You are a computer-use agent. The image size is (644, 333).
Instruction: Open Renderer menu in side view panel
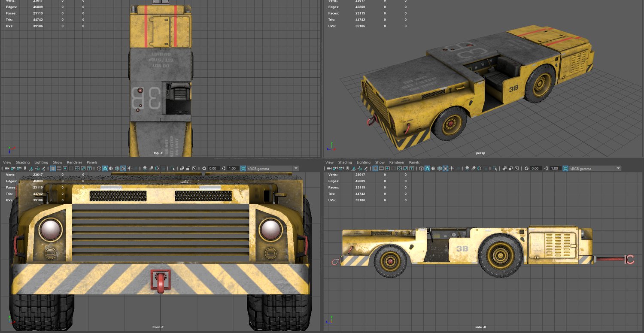[397, 163]
